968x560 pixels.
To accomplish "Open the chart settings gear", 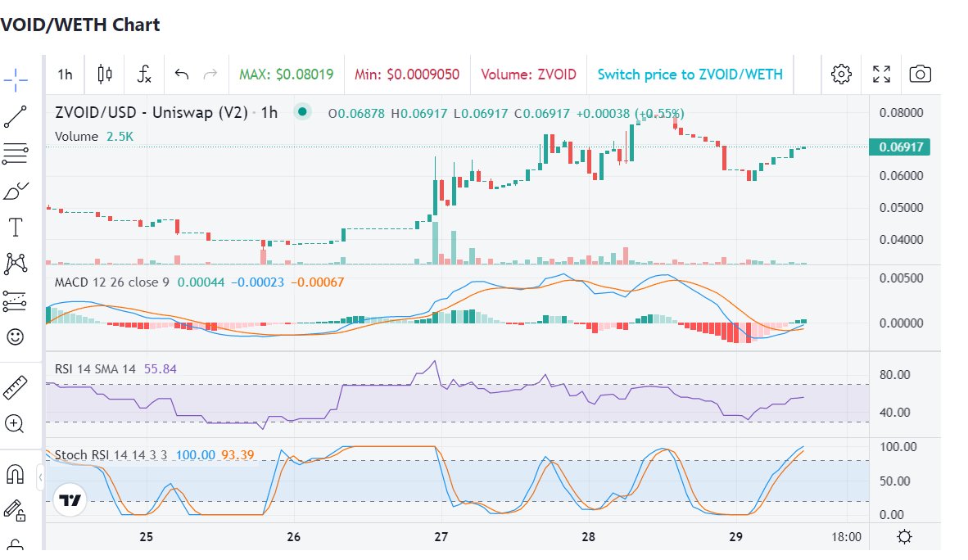I will pyautogui.click(x=841, y=74).
